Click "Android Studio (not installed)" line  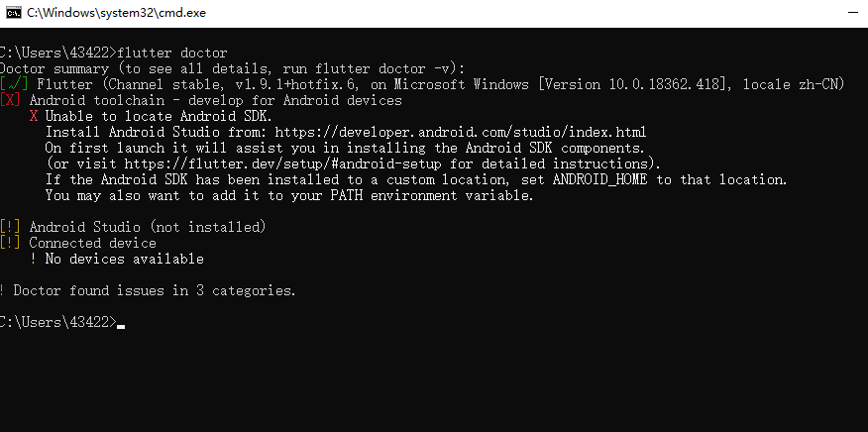click(148, 227)
